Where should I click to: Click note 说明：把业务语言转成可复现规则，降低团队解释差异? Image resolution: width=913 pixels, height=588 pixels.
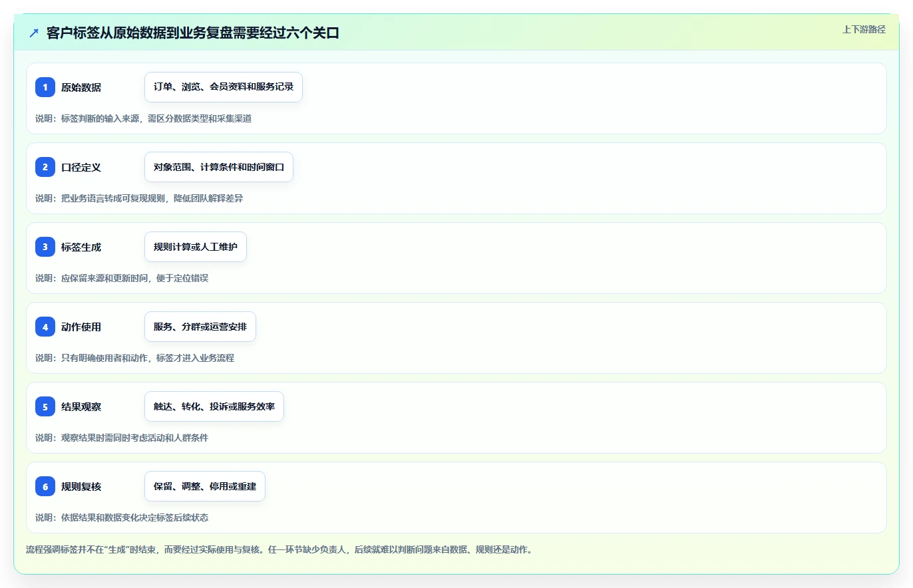139,198
